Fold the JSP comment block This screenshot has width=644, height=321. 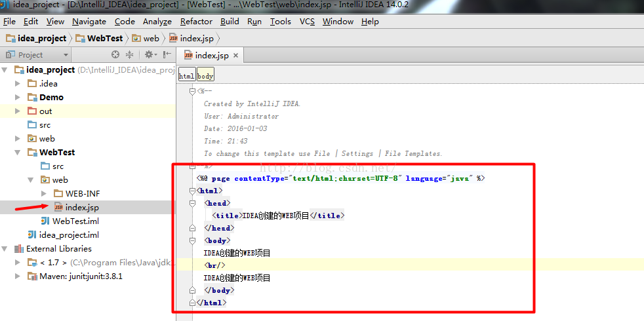[x=192, y=92]
